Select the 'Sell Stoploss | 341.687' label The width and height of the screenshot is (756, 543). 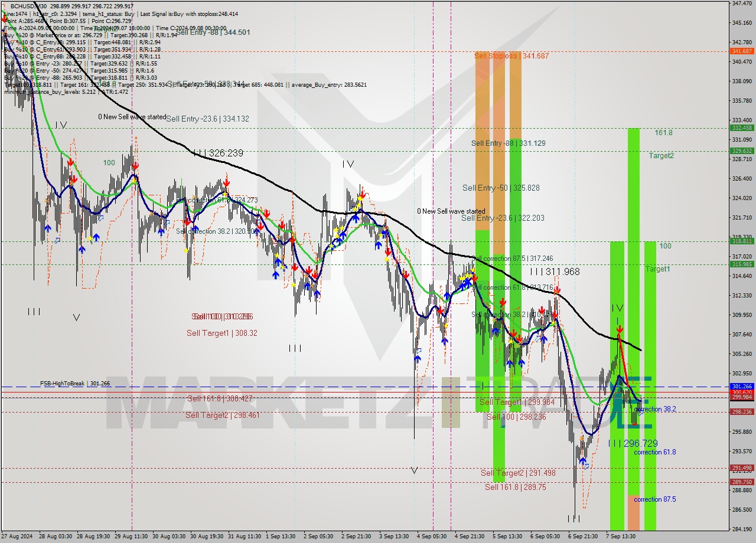511,56
